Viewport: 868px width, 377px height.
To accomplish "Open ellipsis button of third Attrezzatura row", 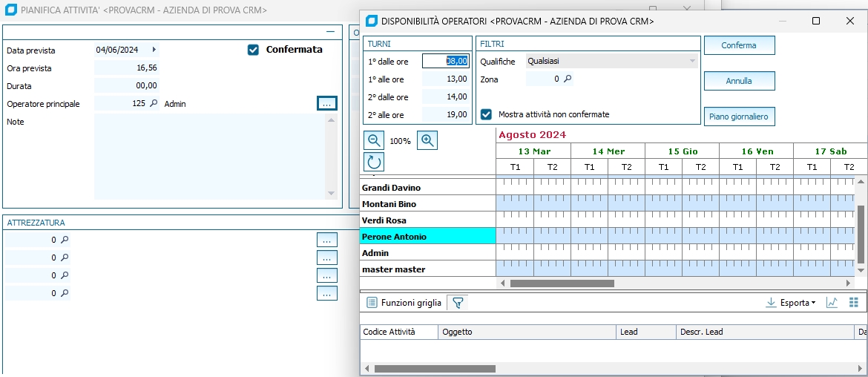I will coord(326,275).
